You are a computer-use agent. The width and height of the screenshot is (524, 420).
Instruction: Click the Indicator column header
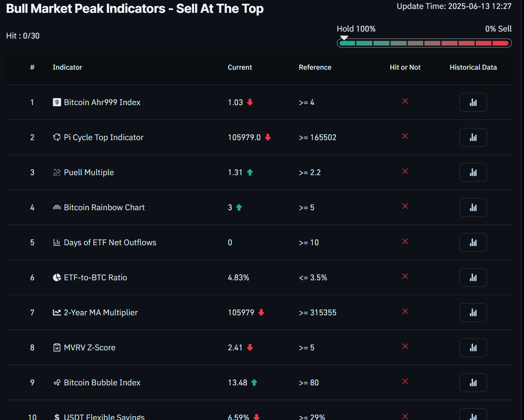[x=67, y=67]
